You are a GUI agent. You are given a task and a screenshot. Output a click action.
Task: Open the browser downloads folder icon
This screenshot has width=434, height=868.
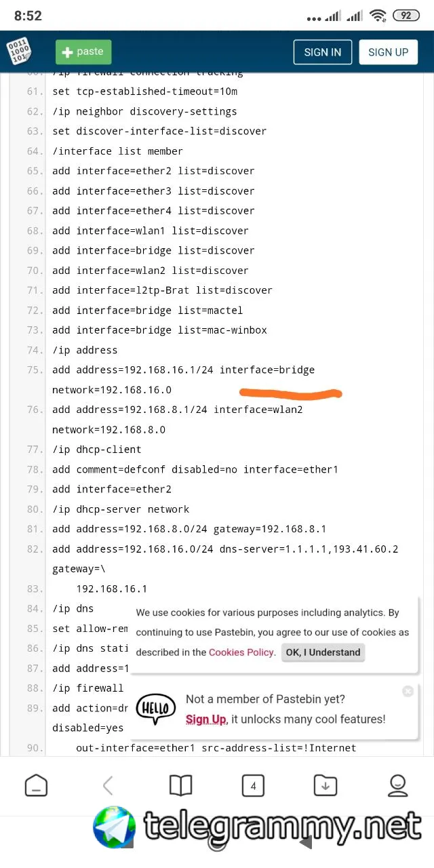click(x=325, y=786)
